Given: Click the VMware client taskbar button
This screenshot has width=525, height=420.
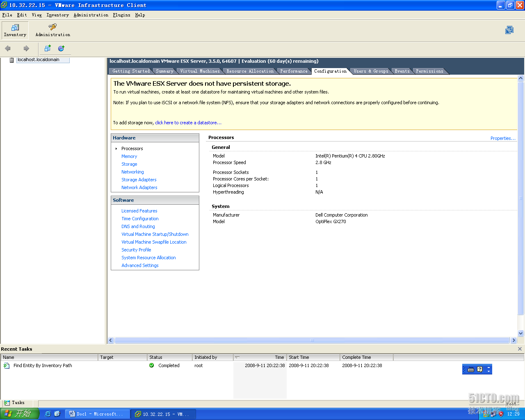Looking at the screenshot, I should [x=163, y=414].
